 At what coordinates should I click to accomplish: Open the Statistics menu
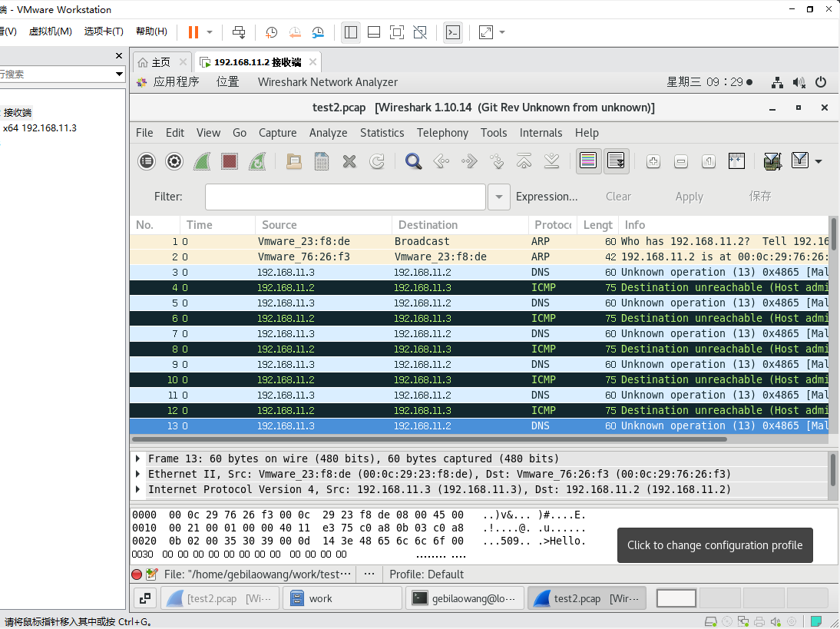pos(382,133)
